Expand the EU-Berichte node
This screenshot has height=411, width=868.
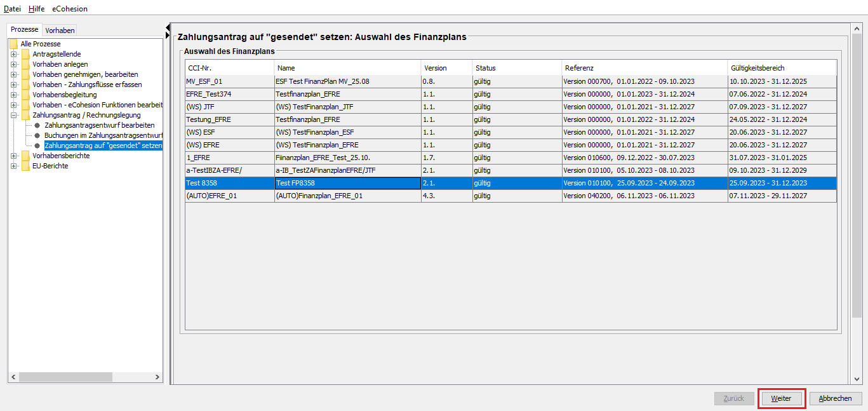13,166
